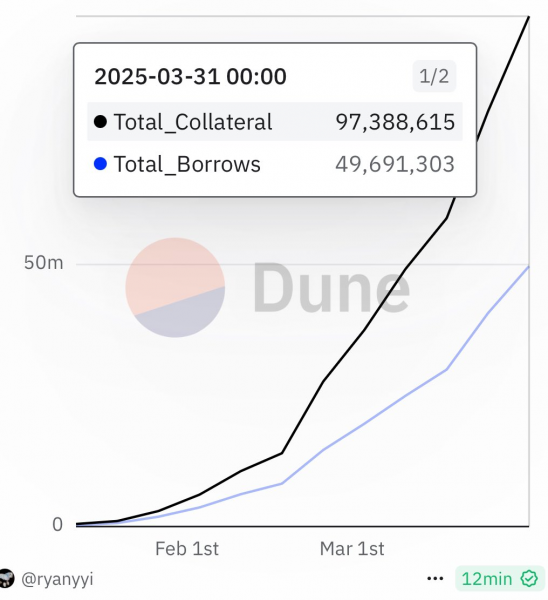Click the Mar 1st x-axis label

point(352,549)
